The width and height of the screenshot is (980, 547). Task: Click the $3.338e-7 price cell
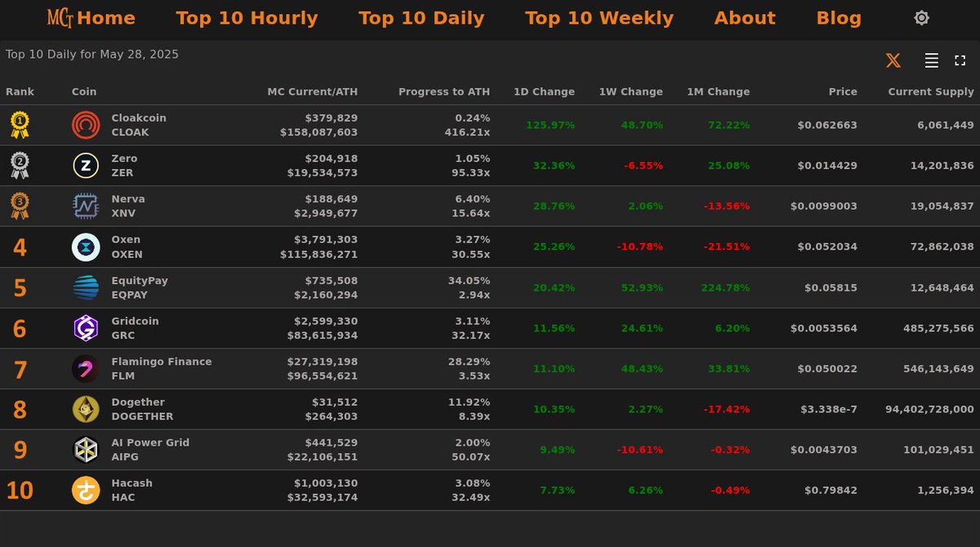point(828,409)
